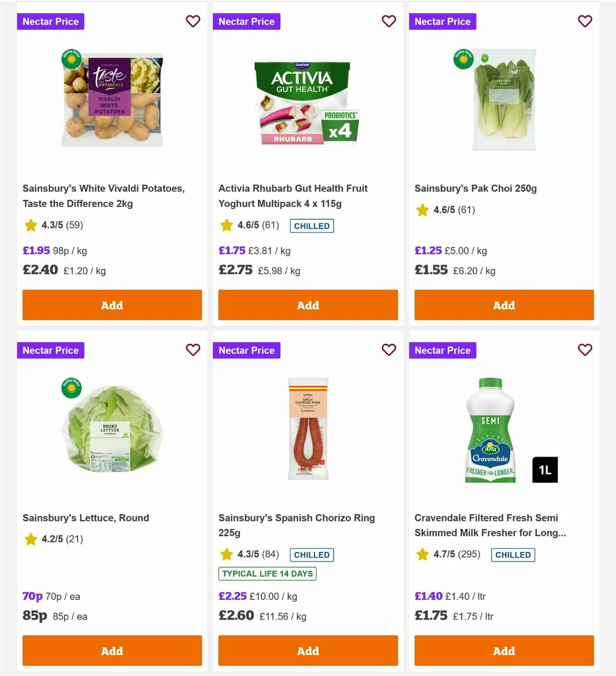Click the heart icon on Activia Rhubarb Yoghurt
This screenshot has height=676, width=616.
point(389,22)
